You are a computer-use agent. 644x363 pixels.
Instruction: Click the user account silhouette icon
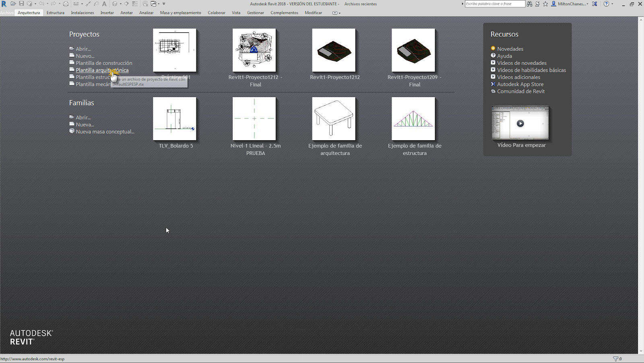click(553, 4)
